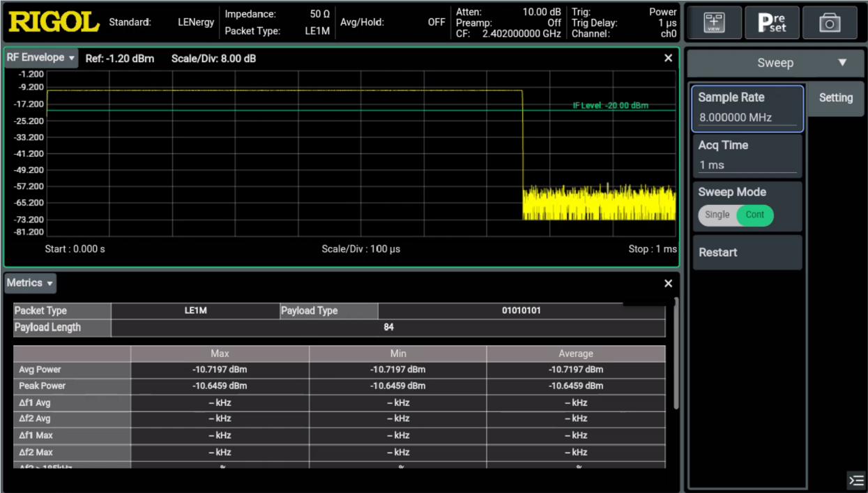
Task: Click the -81.200 y-axis label
Action: (28, 232)
